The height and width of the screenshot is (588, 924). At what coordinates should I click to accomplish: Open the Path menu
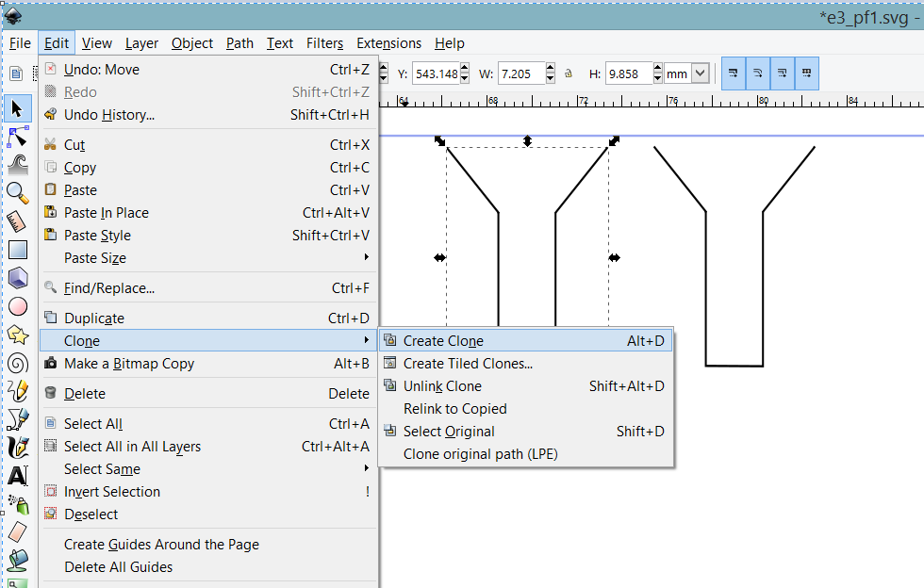239,43
